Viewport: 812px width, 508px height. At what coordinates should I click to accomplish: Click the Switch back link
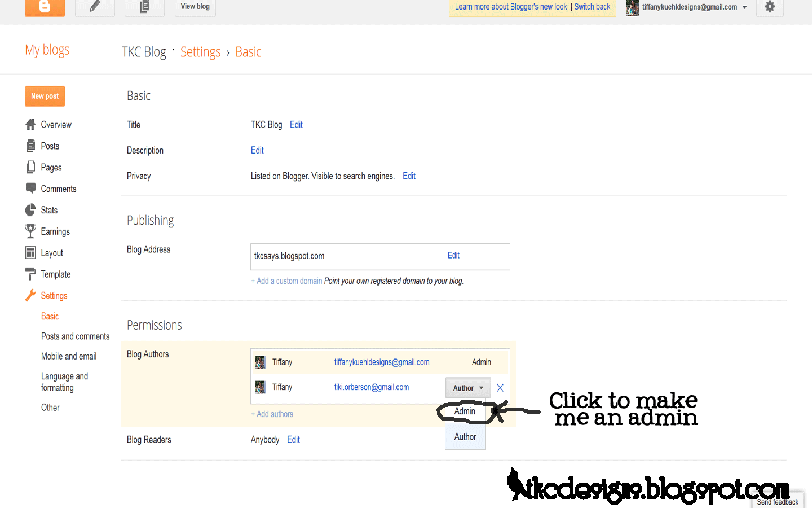[592, 7]
